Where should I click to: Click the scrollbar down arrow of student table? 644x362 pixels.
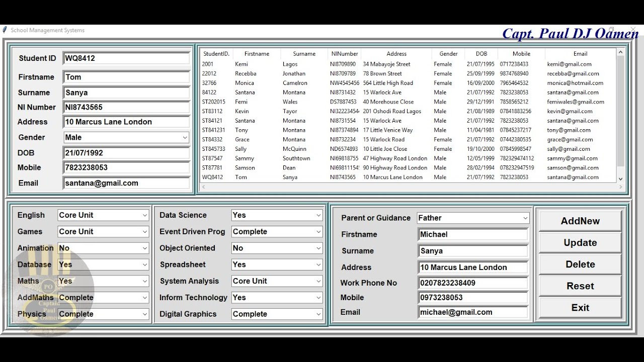[620, 179]
